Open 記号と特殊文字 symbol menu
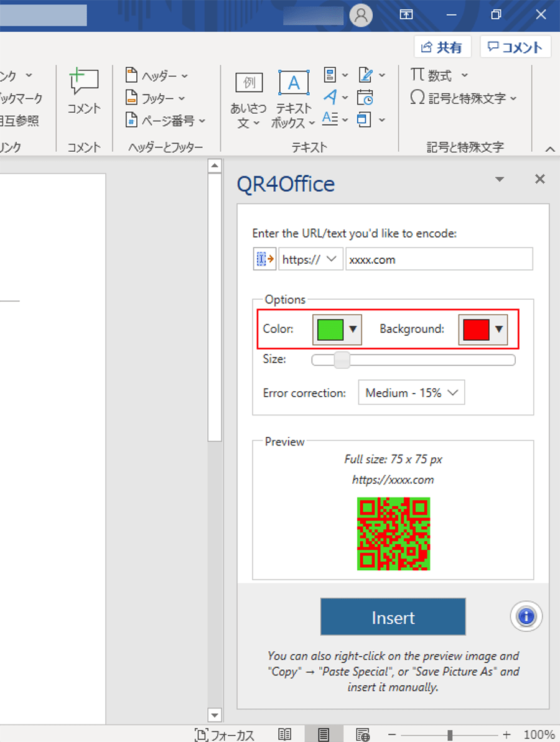Screen dimensions: 560x742 [464, 98]
